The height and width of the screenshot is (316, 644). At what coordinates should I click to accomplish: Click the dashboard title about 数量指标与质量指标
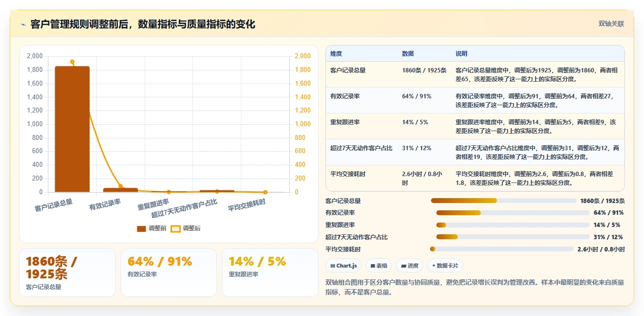(143, 24)
